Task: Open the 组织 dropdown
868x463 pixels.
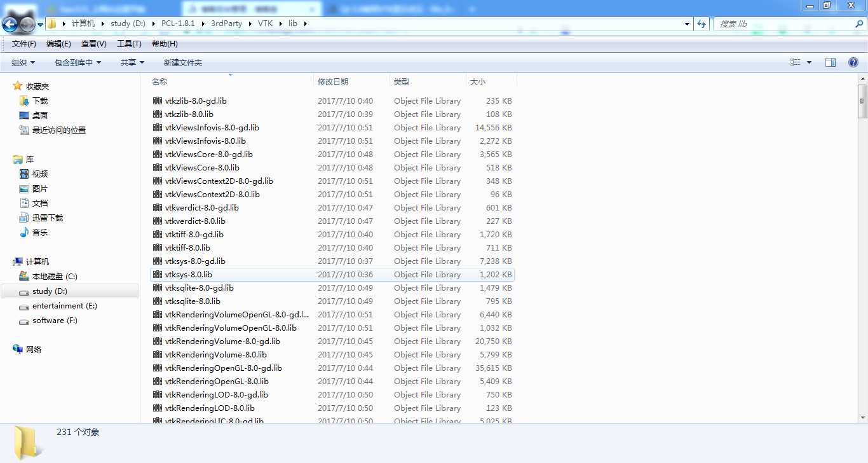Action: pos(24,62)
